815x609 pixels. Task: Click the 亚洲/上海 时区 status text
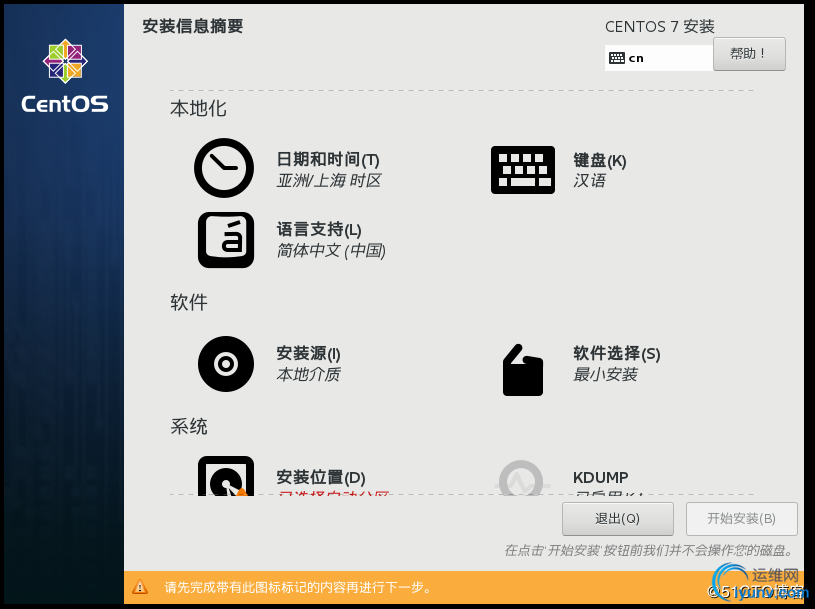pos(328,180)
